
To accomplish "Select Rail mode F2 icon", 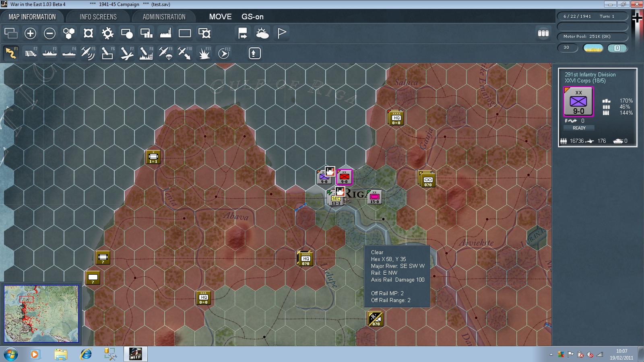I will [x=30, y=53].
